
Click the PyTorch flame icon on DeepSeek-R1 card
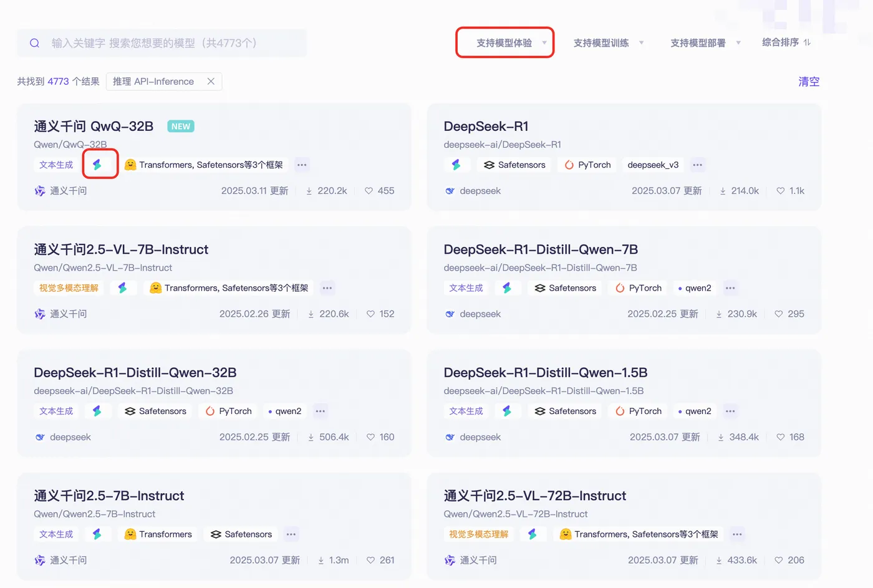pos(569,165)
